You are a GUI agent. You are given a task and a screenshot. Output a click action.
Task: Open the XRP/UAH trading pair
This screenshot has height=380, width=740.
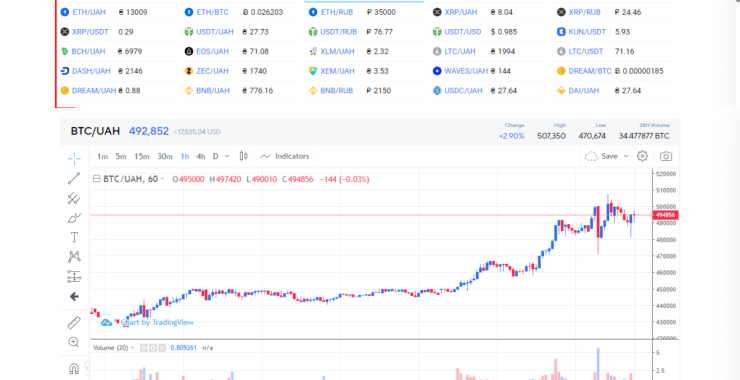[461, 12]
